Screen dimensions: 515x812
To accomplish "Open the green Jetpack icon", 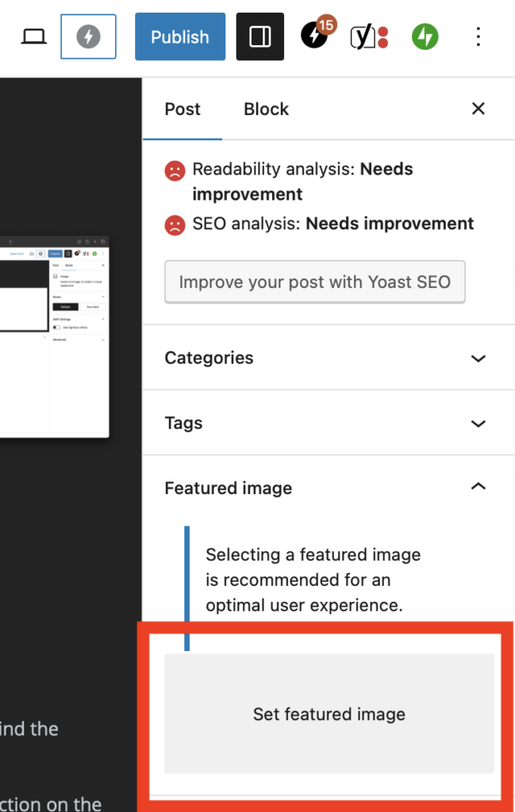I will pyautogui.click(x=425, y=36).
